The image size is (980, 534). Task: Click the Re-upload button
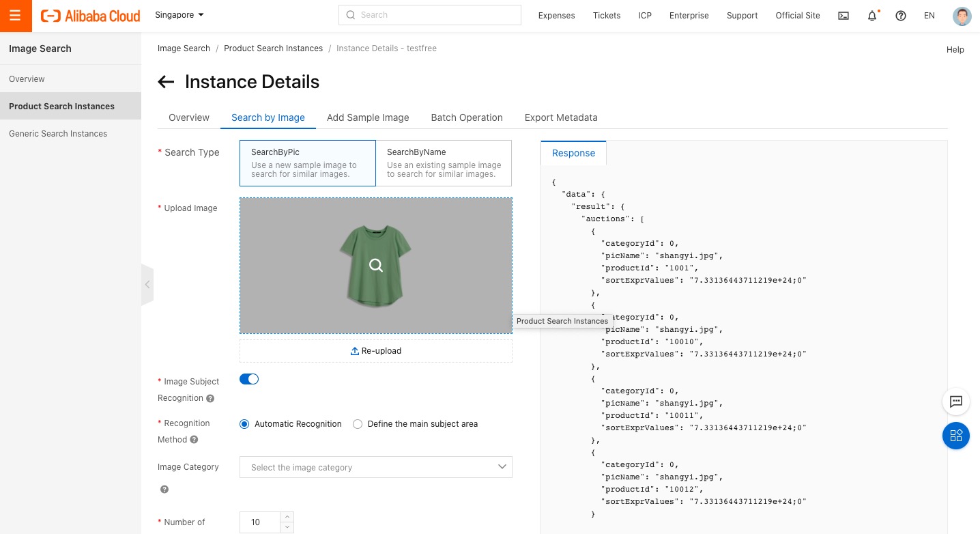click(x=376, y=351)
